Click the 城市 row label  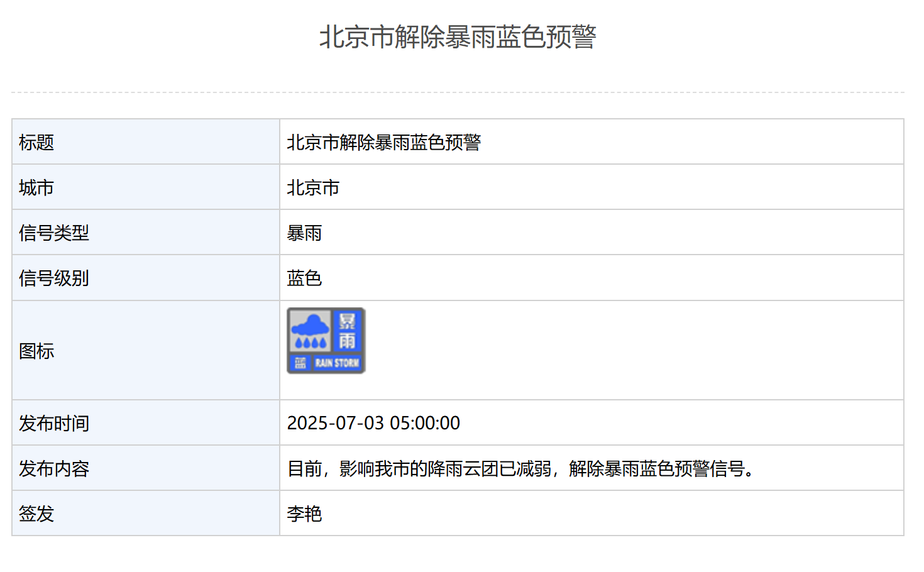click(x=36, y=188)
